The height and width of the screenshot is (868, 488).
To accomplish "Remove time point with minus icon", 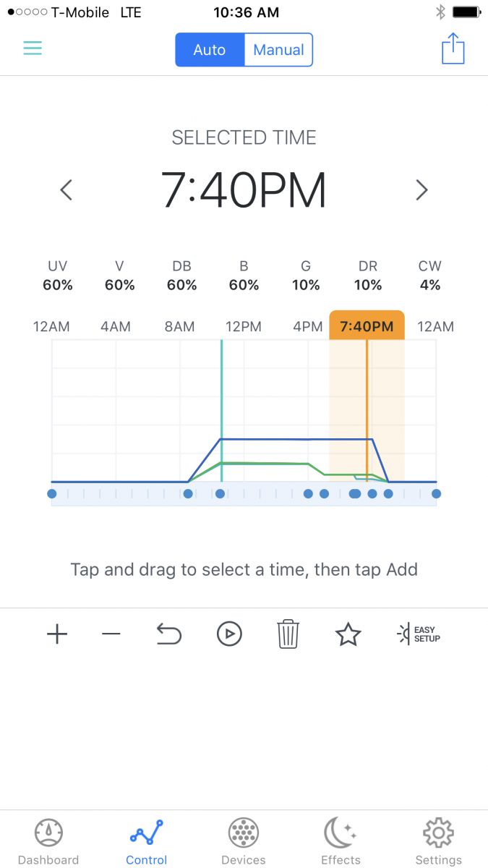I will click(111, 634).
